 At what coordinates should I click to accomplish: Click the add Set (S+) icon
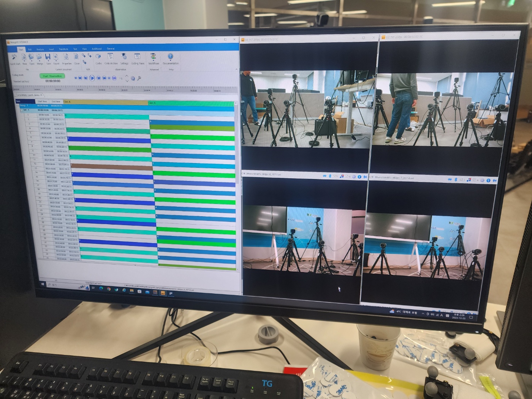(84, 62)
